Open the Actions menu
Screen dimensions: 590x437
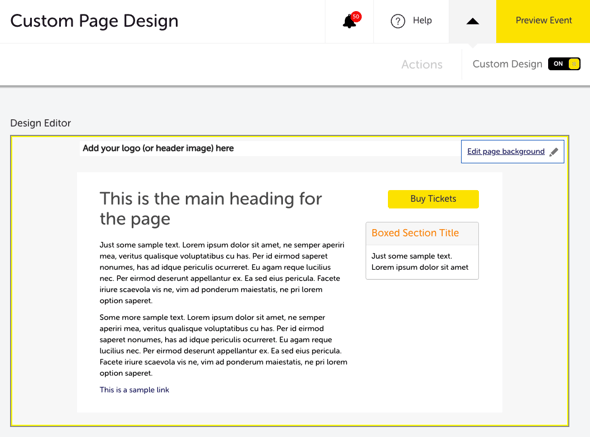(422, 64)
